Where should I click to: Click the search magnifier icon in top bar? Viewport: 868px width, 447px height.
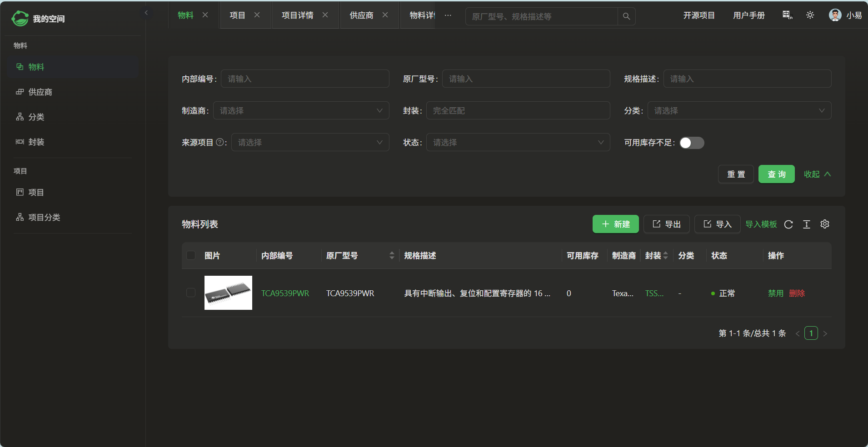(x=626, y=16)
